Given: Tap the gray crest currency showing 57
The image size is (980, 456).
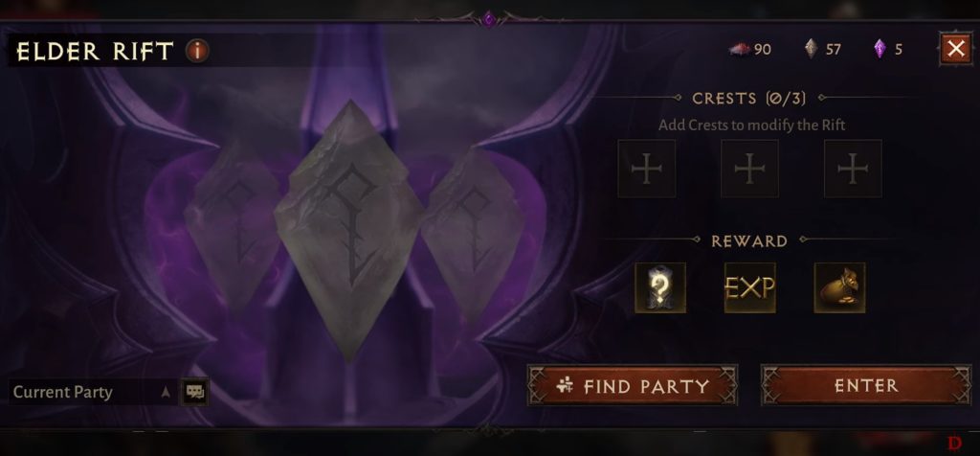Looking at the screenshot, I should pyautogui.click(x=811, y=49).
